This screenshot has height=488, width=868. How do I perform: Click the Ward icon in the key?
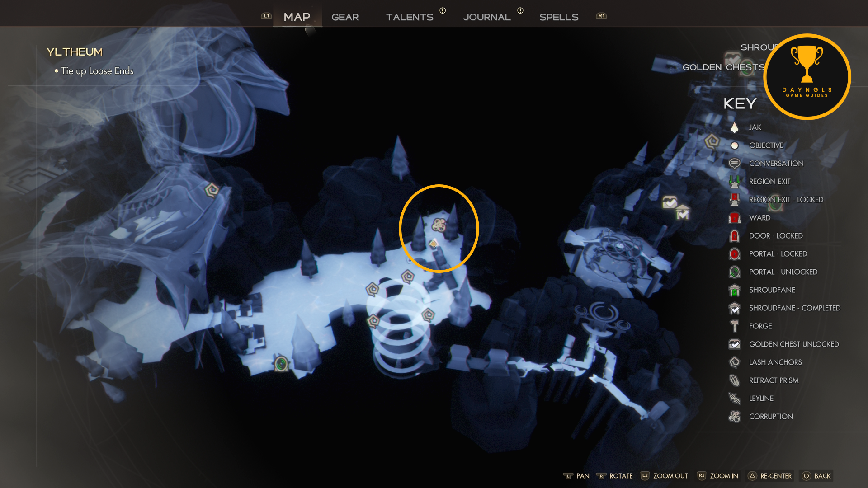(735, 218)
